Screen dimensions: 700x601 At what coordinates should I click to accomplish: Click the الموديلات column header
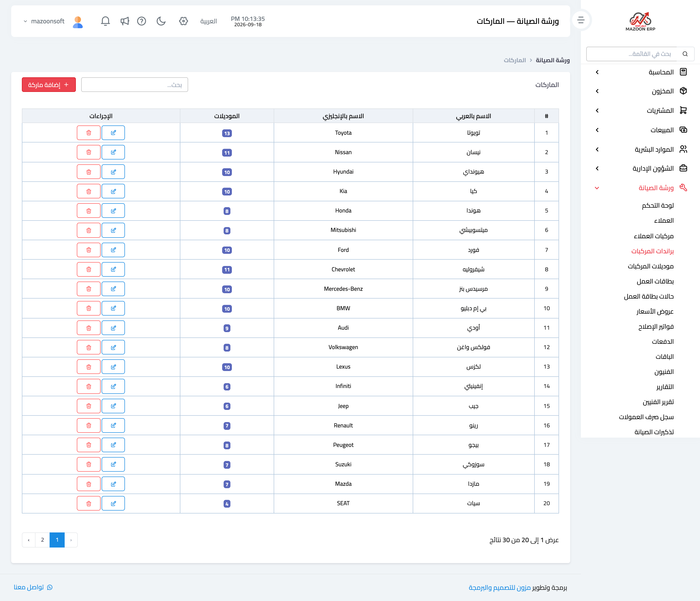pyautogui.click(x=227, y=116)
